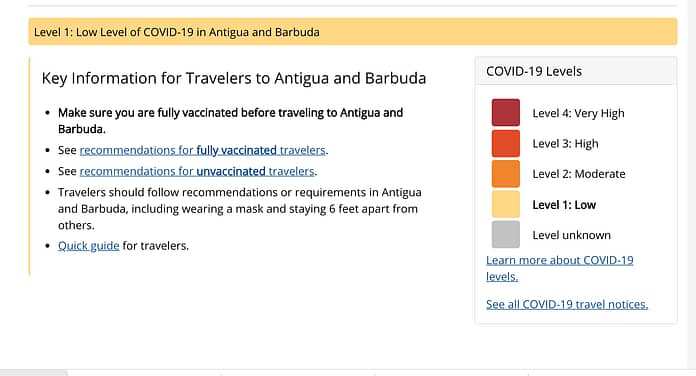This screenshot has width=696, height=376.
Task: Click the mask and 6 feet apart bullet
Action: [x=240, y=209]
